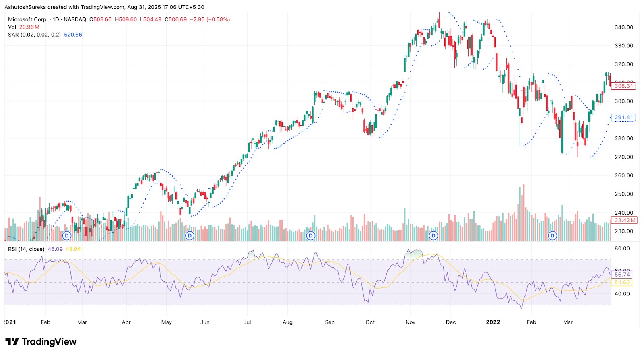Click the SAR value 520.66

point(73,35)
